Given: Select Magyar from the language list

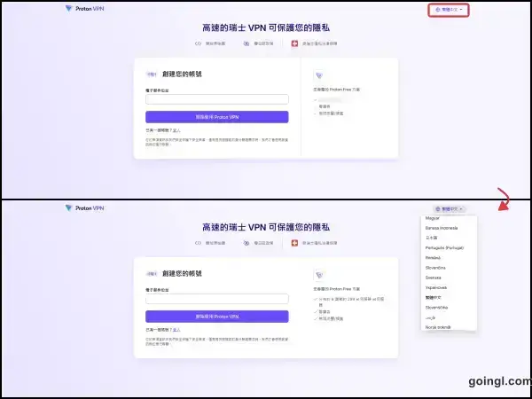Looking at the screenshot, I should 434,219.
